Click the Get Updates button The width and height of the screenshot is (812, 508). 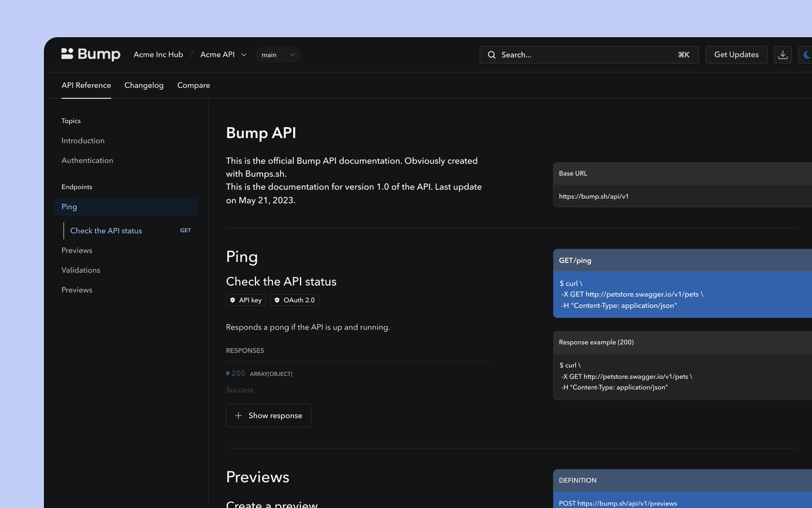pos(736,55)
